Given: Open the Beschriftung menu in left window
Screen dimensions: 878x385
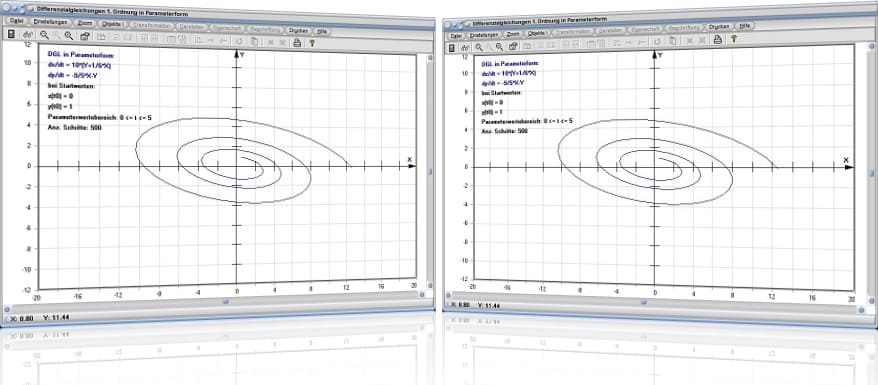Looking at the screenshot, I should [x=265, y=30].
